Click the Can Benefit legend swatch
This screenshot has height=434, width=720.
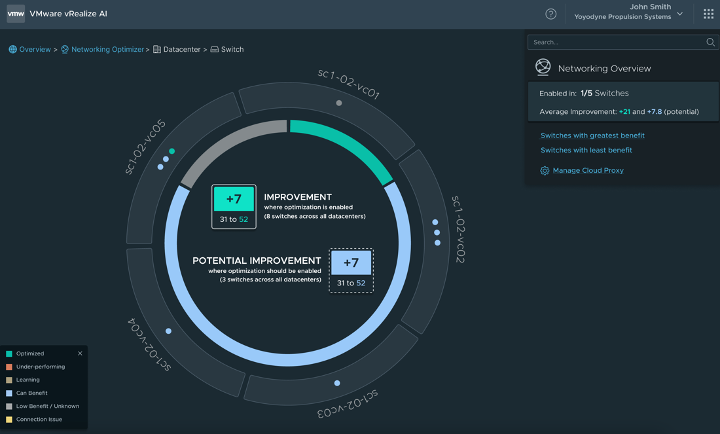[9, 393]
